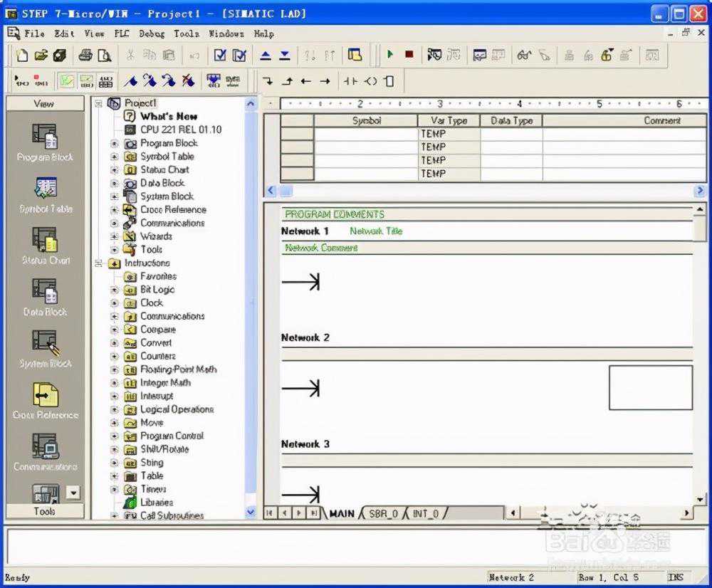Expand the Counters instruction folder

point(115,357)
